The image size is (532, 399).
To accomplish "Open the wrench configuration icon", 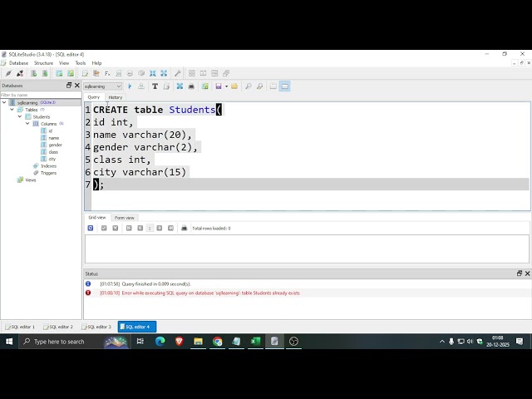I will point(177,73).
